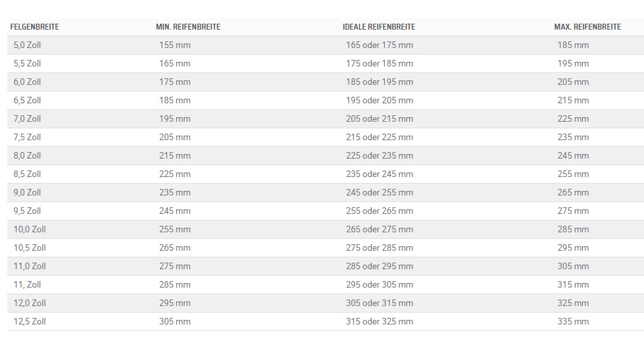This screenshot has width=644, height=337.
Task: Click the 9,0 Zoll rim width cell
Action: 27,193
